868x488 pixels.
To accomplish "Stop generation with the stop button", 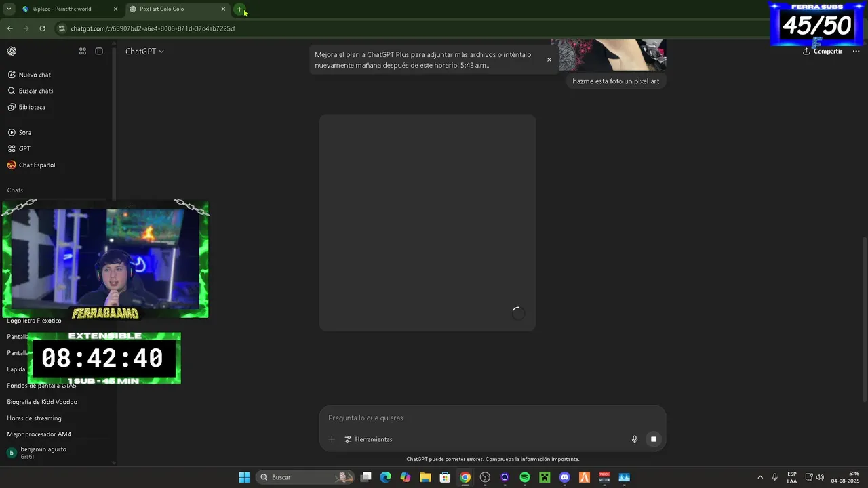I will tap(654, 439).
